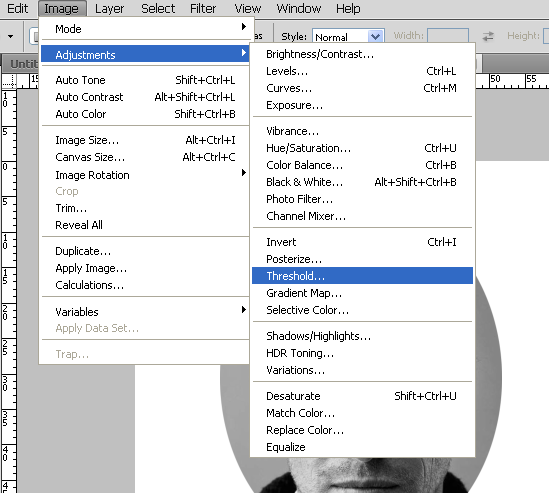The width and height of the screenshot is (549, 493).
Task: Open Curves adjustment
Action: [x=362, y=88]
